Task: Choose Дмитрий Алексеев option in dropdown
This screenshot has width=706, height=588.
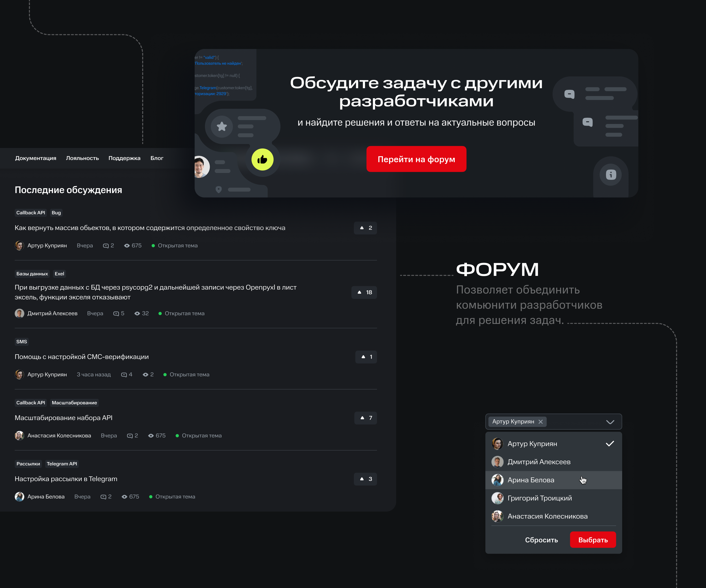Action: pos(553,462)
